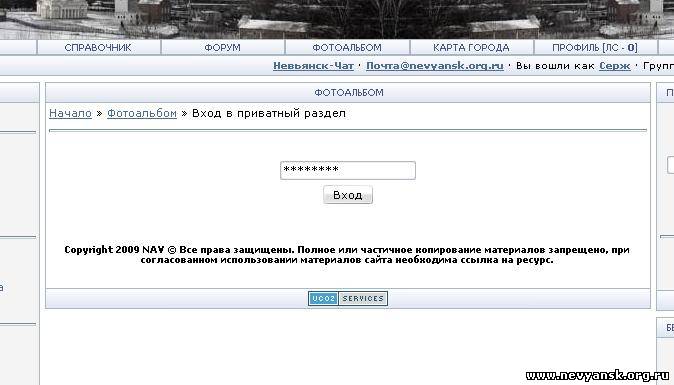Image resolution: width=674 pixels, height=385 pixels.
Task: Click the uCoz badge icon
Action: click(x=323, y=298)
